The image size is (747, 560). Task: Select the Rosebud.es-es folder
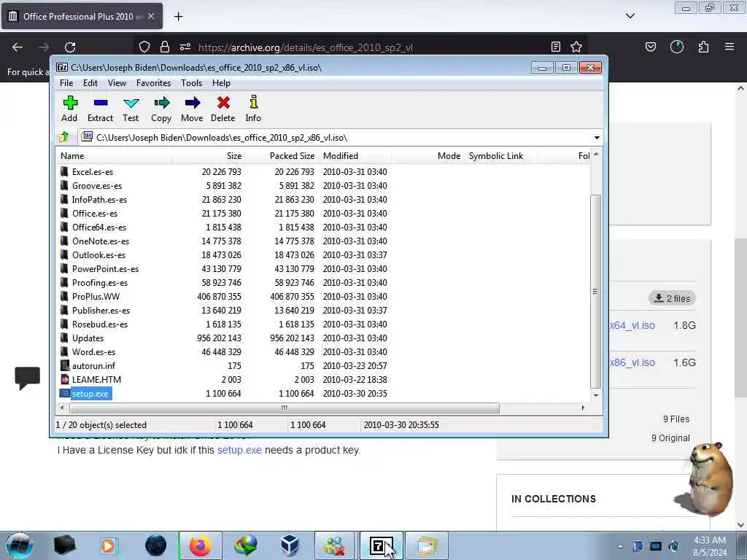click(x=99, y=324)
